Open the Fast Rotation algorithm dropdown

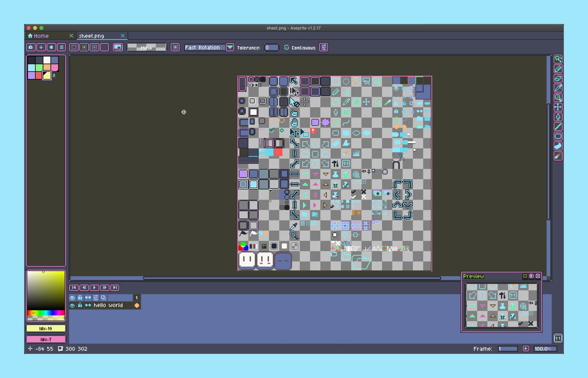click(x=230, y=47)
